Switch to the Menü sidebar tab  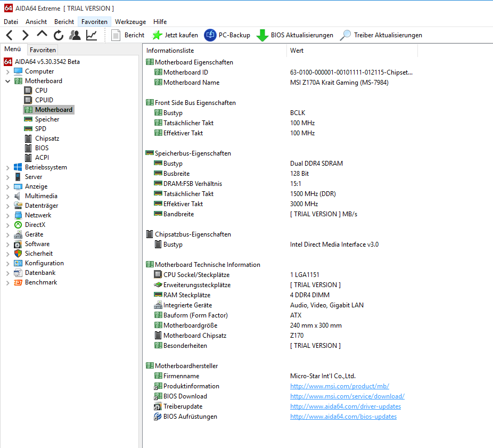pyautogui.click(x=13, y=49)
